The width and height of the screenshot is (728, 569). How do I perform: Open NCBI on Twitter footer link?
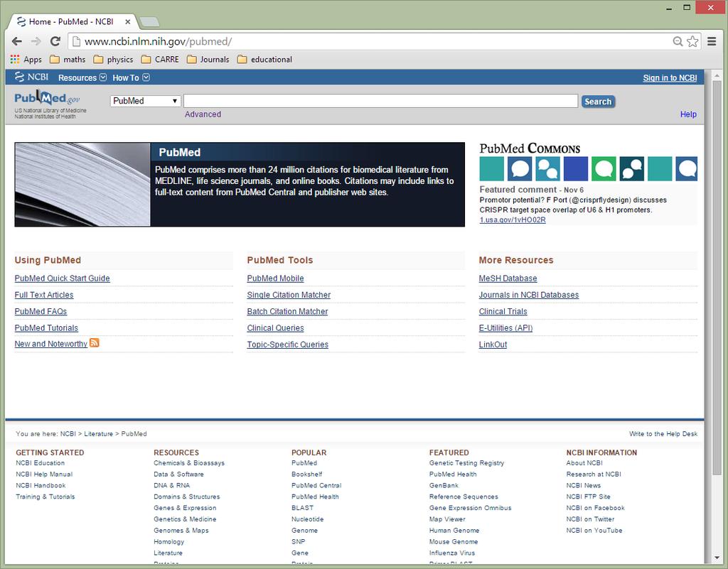(590, 519)
